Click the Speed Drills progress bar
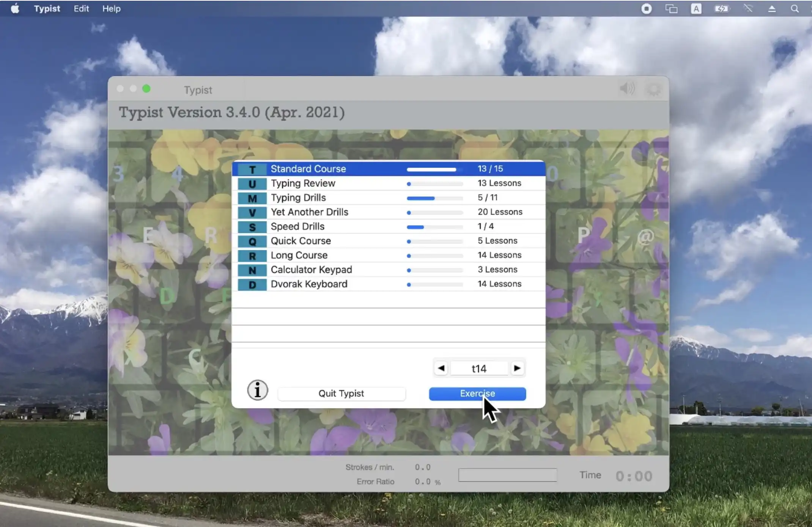 coord(435,227)
